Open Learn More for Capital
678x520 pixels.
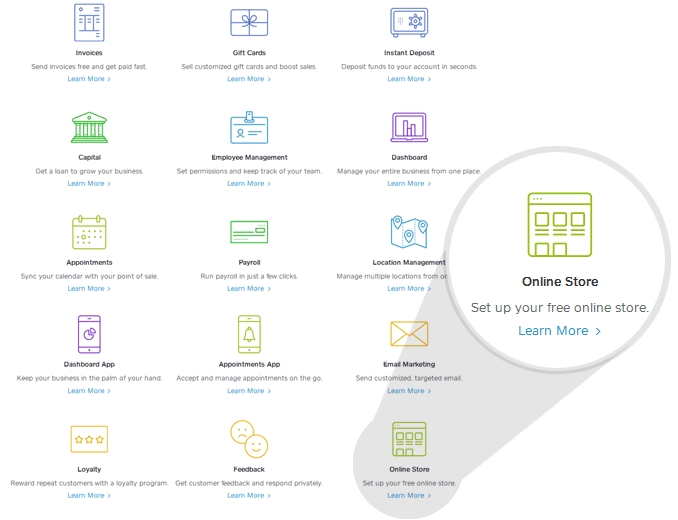[x=89, y=184]
